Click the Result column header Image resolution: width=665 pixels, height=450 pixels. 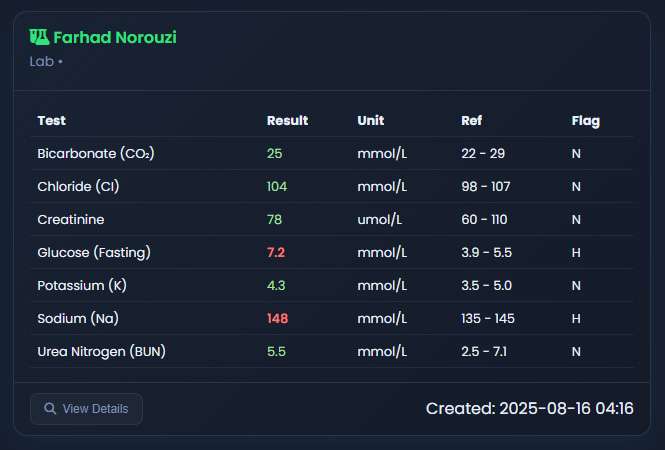coord(287,121)
